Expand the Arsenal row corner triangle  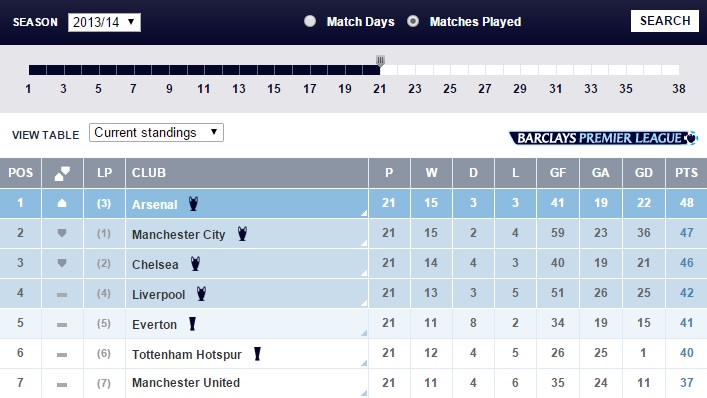[x=364, y=213]
